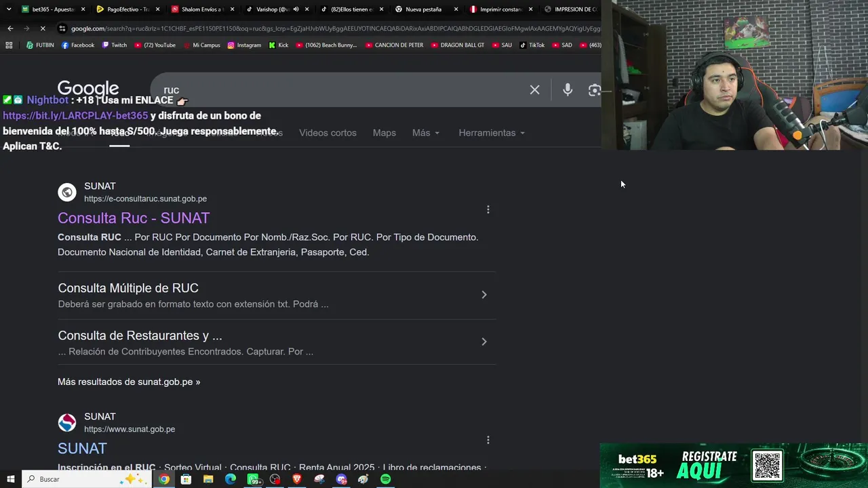
Task: Open File Explorer from the taskbar
Action: point(208,479)
